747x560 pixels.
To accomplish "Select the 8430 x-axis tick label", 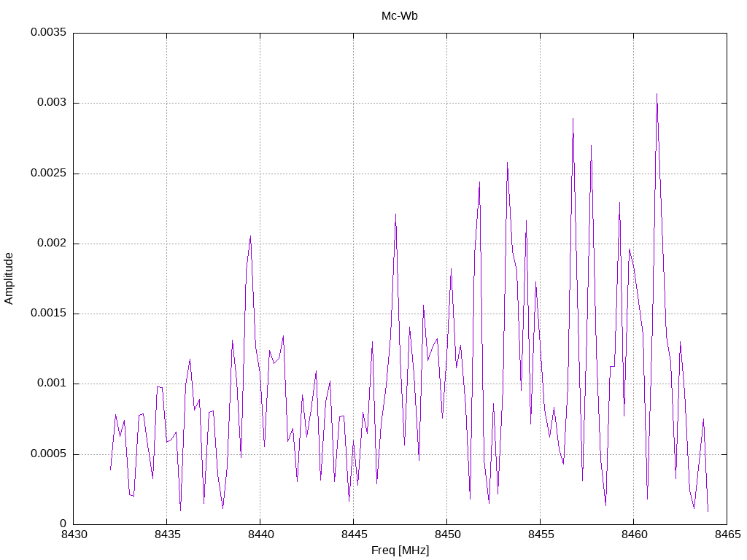I will pos(74,534).
